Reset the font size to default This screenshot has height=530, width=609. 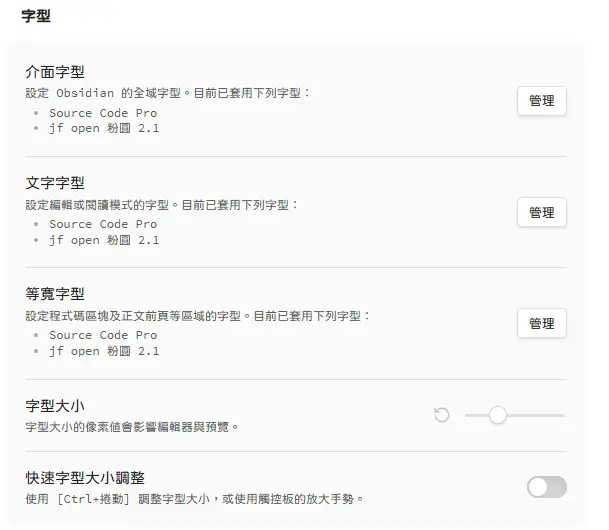coord(441,415)
